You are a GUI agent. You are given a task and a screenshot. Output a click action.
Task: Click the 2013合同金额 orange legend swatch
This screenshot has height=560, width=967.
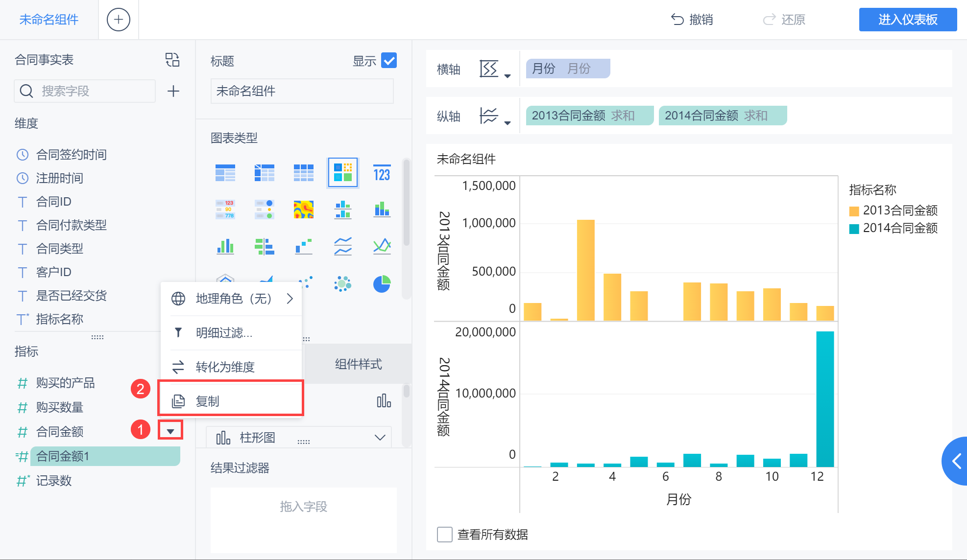click(x=854, y=211)
